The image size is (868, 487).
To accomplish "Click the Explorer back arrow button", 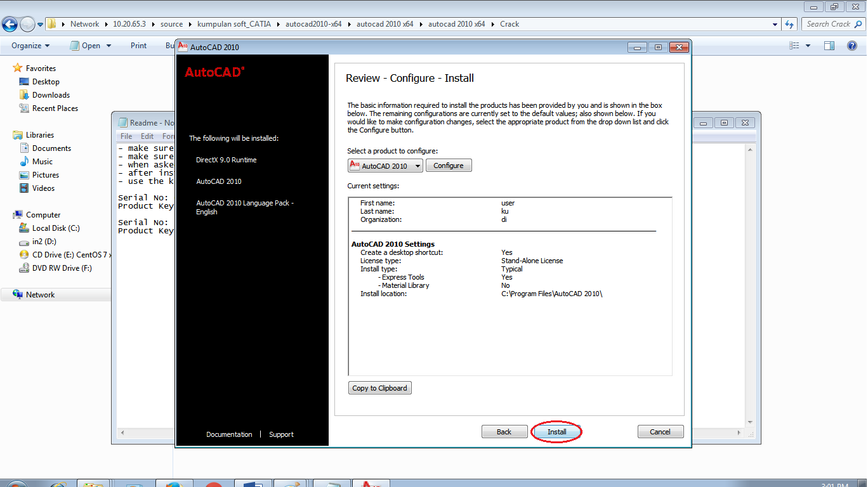I will click(x=10, y=25).
